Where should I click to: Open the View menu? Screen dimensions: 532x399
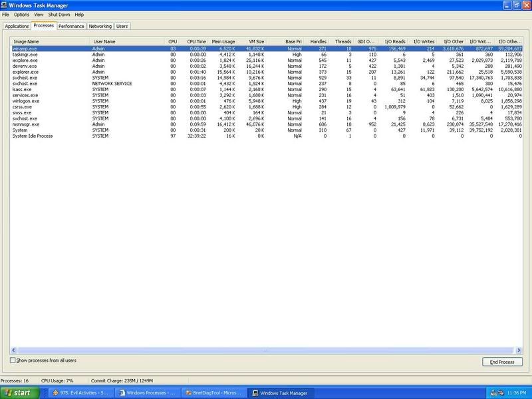point(39,15)
